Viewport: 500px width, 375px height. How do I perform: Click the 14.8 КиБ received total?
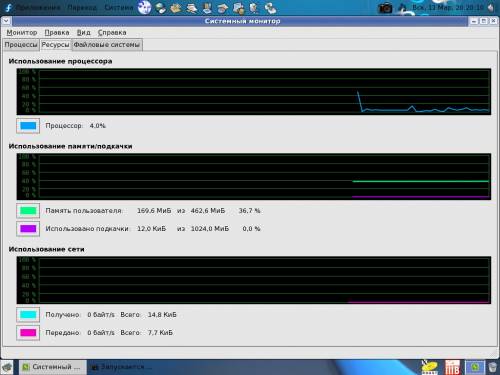(162, 315)
